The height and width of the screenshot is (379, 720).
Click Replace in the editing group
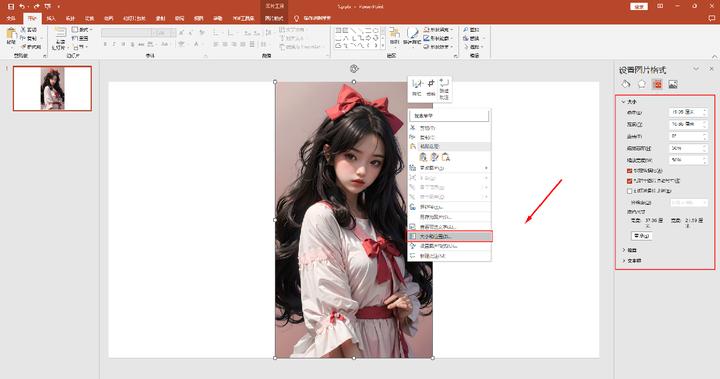[x=472, y=38]
